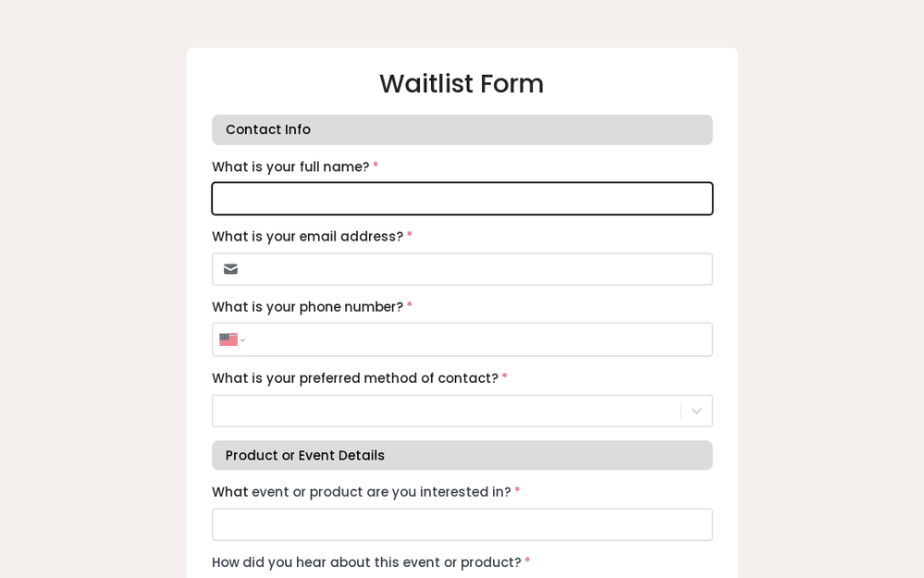Click the "What is your email address?" label

(x=307, y=237)
